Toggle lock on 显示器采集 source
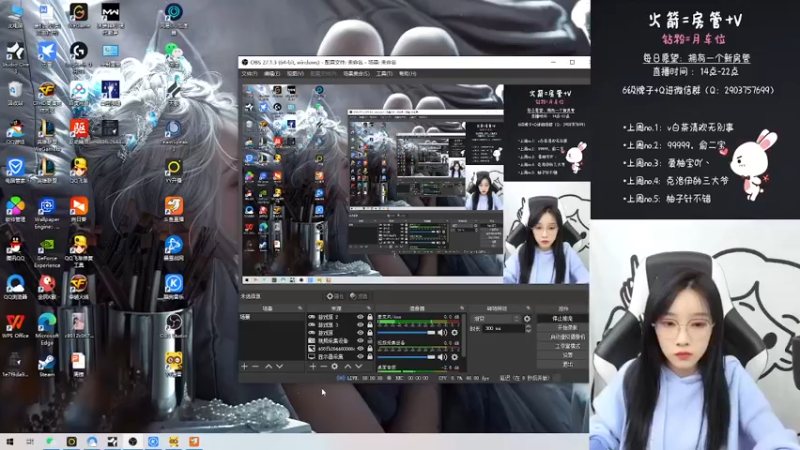 370,357
